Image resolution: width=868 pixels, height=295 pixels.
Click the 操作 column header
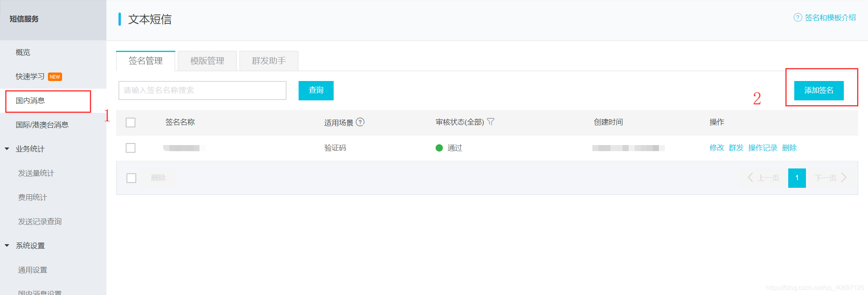coord(717,122)
